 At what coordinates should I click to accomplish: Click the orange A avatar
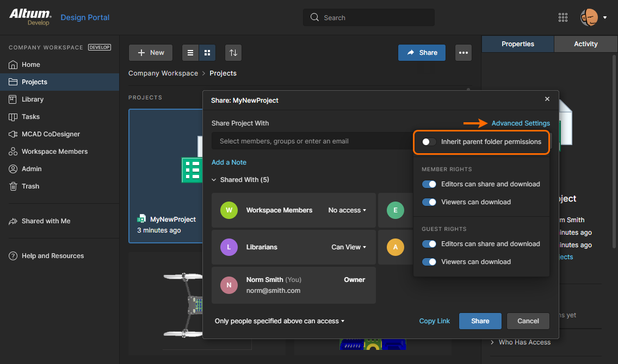[x=395, y=247]
